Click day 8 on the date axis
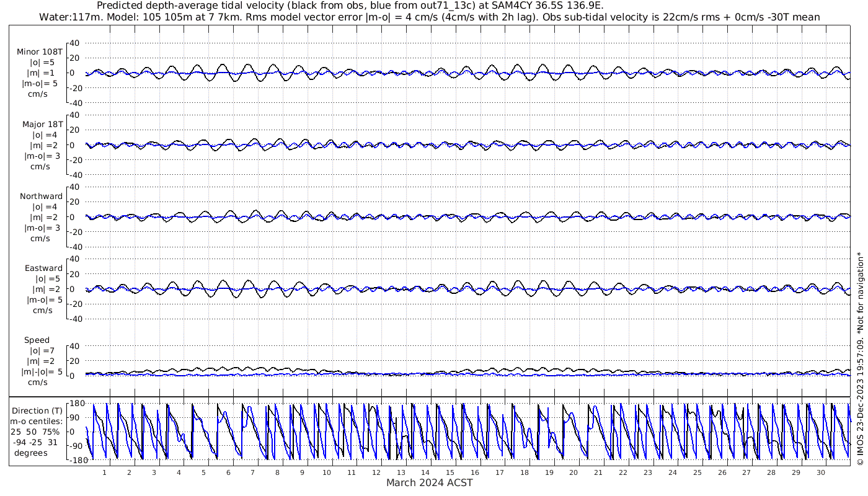This screenshot has height=496, width=868. (x=277, y=472)
